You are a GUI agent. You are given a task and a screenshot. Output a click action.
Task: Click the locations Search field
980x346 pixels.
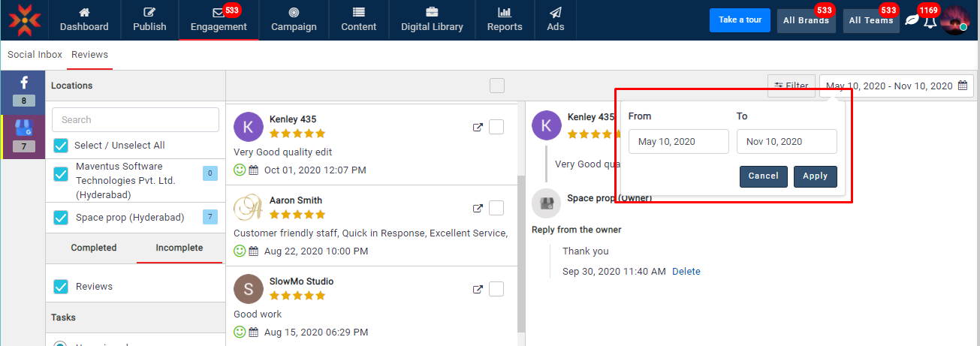pos(135,119)
